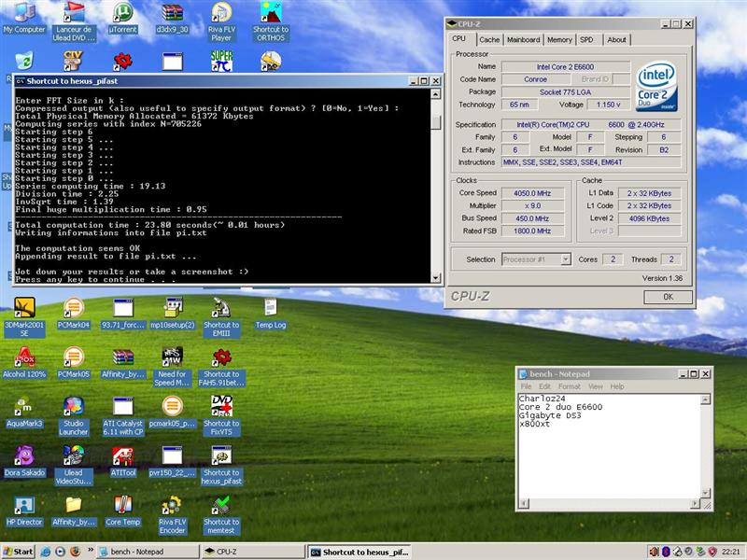Viewport: 747px width, 560px height.
Task: Launch the Riva FLV Encoder icon
Action: pos(172,514)
